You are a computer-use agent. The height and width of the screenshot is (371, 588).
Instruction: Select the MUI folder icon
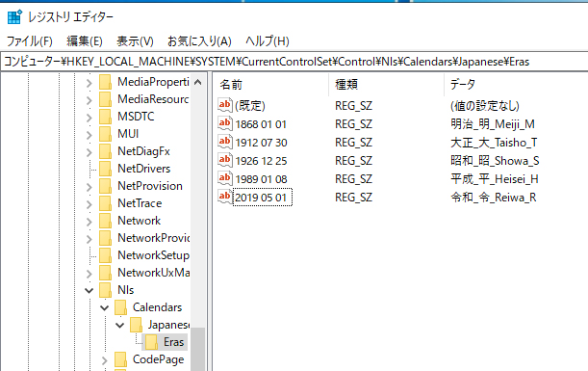point(105,134)
